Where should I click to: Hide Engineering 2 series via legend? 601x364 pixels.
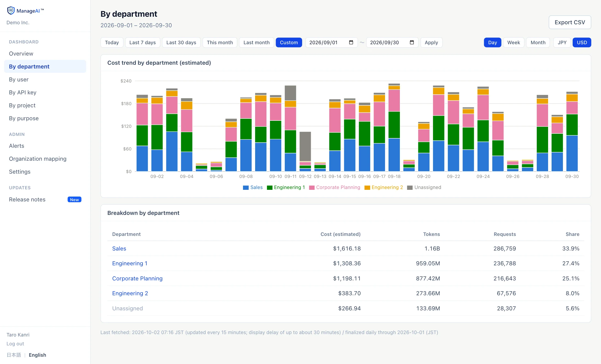click(383, 187)
